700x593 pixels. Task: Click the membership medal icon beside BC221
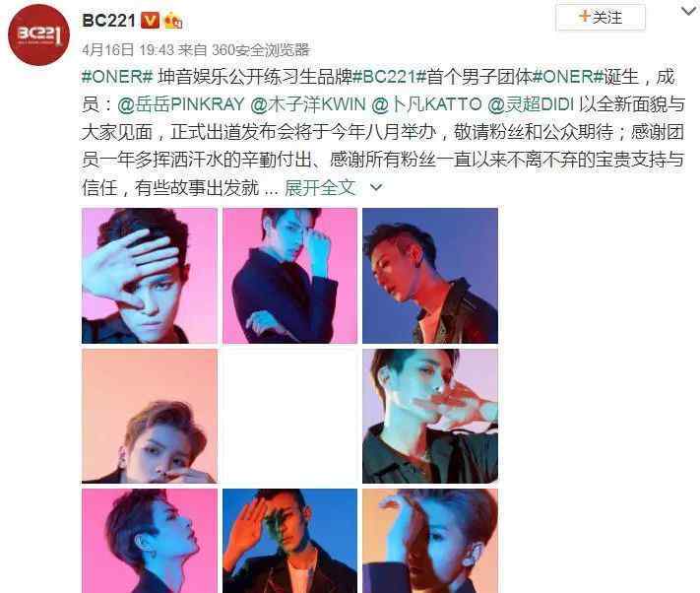click(173, 21)
